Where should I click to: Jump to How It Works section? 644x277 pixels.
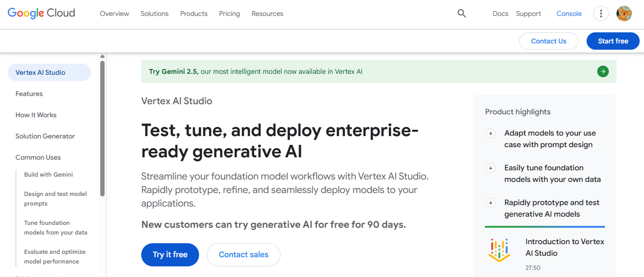[x=36, y=115]
